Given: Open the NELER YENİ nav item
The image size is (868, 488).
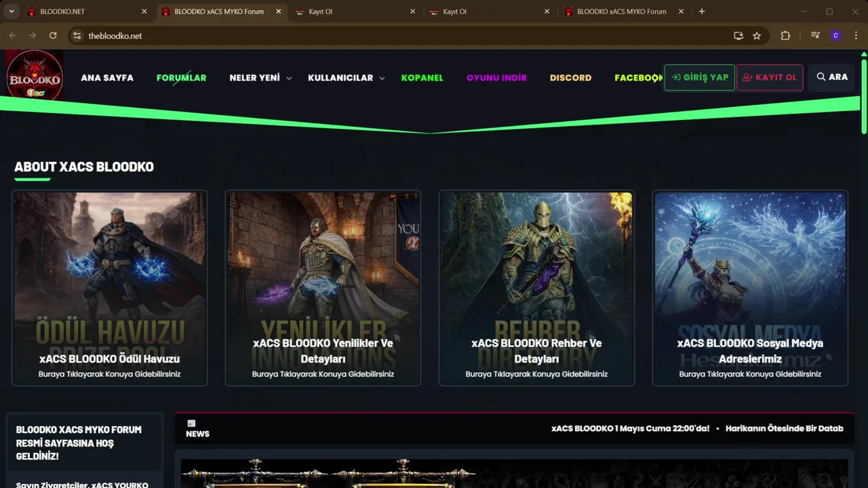Looking at the screenshot, I should coord(254,78).
